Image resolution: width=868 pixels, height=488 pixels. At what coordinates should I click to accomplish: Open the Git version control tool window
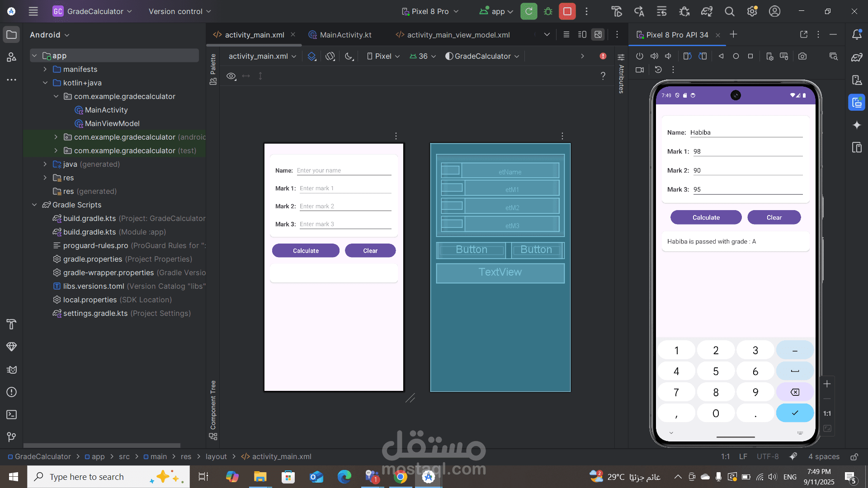click(x=11, y=437)
